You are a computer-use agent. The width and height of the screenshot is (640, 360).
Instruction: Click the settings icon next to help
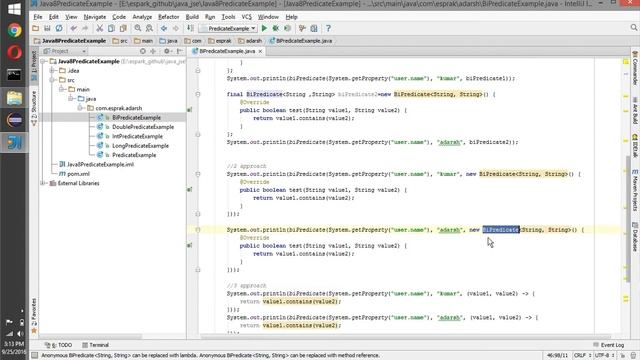[314, 28]
